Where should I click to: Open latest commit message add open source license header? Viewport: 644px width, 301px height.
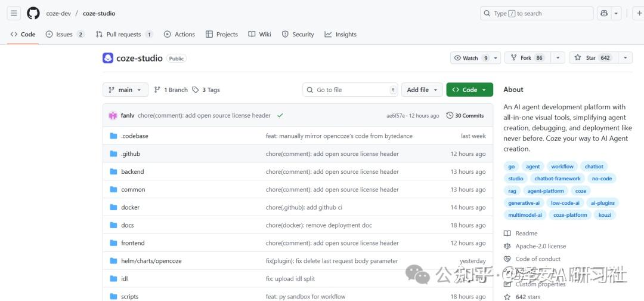204,115
